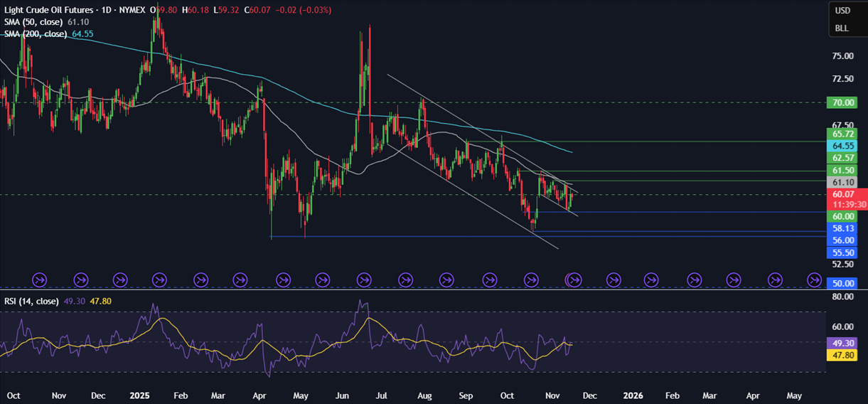Open the USD currency selector
The height and width of the screenshot is (404, 868).
click(x=842, y=11)
